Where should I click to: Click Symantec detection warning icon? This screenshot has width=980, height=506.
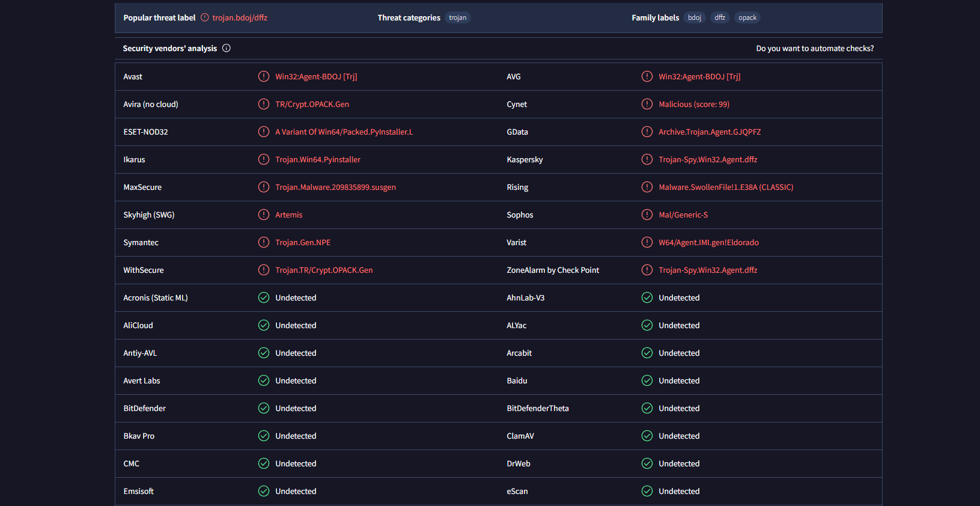[x=264, y=242]
